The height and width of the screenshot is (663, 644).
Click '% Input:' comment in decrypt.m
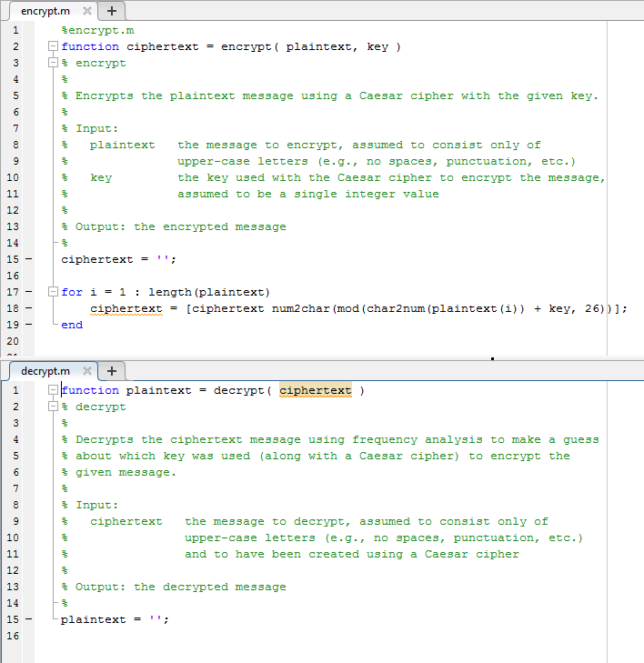click(x=90, y=505)
